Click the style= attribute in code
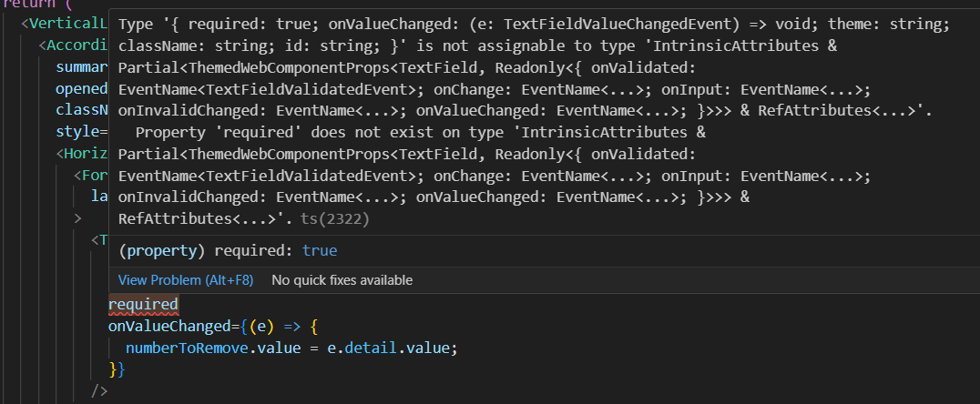The height and width of the screenshot is (404, 980). pos(82,132)
